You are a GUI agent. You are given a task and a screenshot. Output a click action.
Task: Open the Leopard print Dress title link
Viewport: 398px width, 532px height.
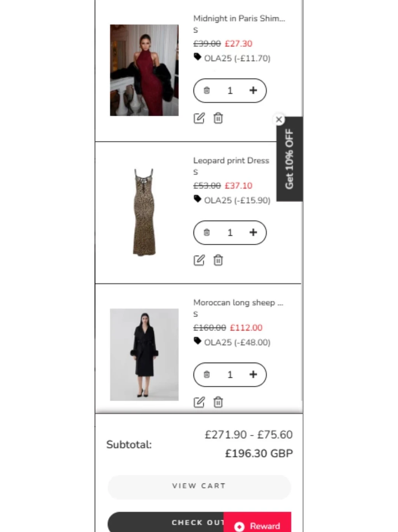coord(231,160)
